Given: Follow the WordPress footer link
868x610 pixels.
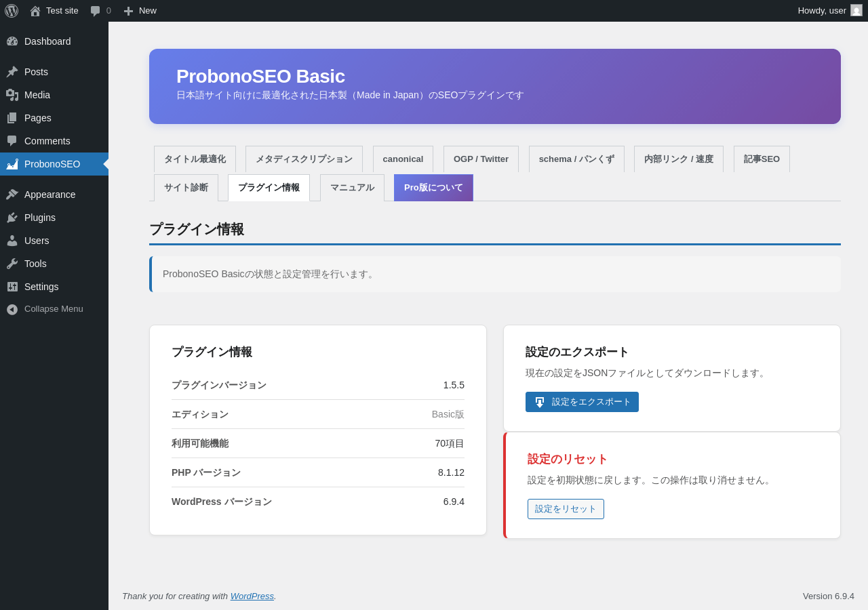Looking at the screenshot, I should [252, 596].
